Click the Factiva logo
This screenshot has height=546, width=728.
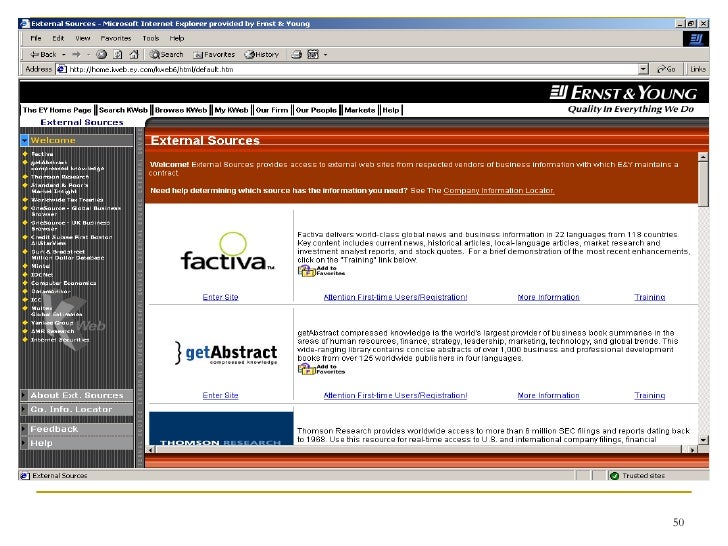228,252
